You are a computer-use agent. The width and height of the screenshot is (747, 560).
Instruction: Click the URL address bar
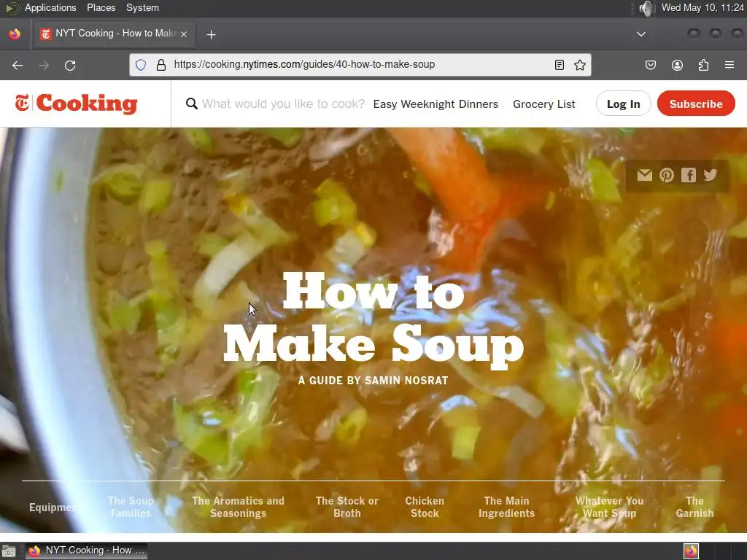360,65
